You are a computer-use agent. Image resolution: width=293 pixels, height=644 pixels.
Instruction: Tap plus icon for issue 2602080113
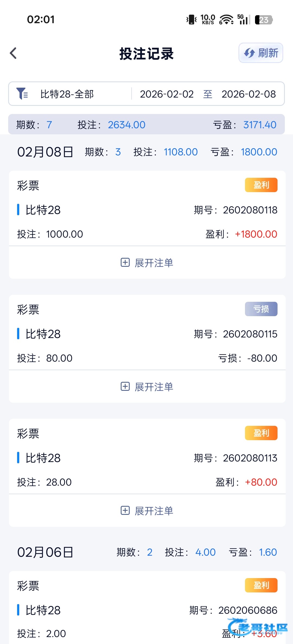pos(125,510)
